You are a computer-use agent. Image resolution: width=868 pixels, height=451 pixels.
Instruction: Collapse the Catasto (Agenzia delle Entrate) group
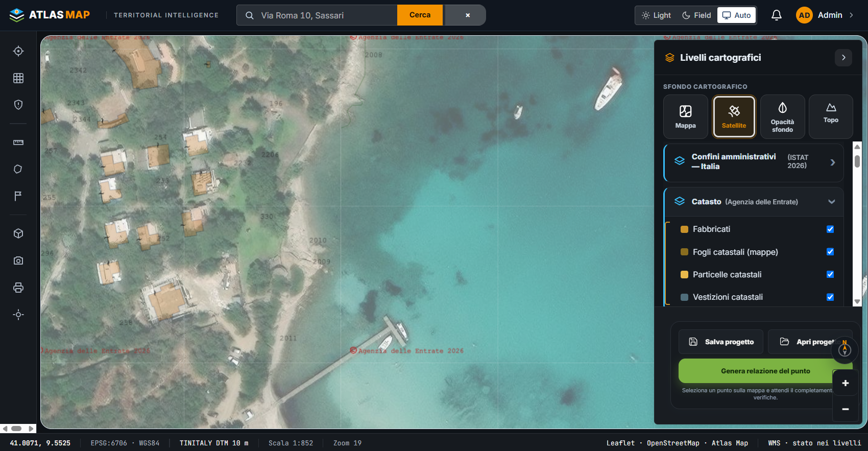coord(832,202)
